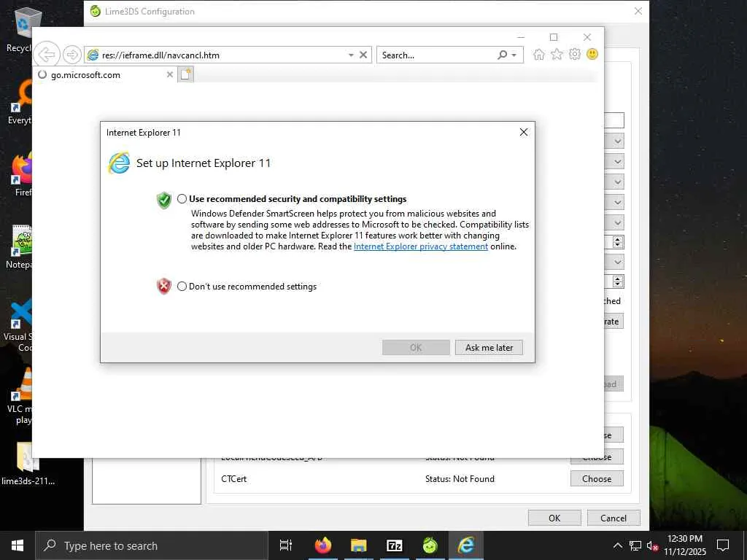Open the Firefox desktop shortcut
Viewport: 747px width, 560px height.
point(21,174)
